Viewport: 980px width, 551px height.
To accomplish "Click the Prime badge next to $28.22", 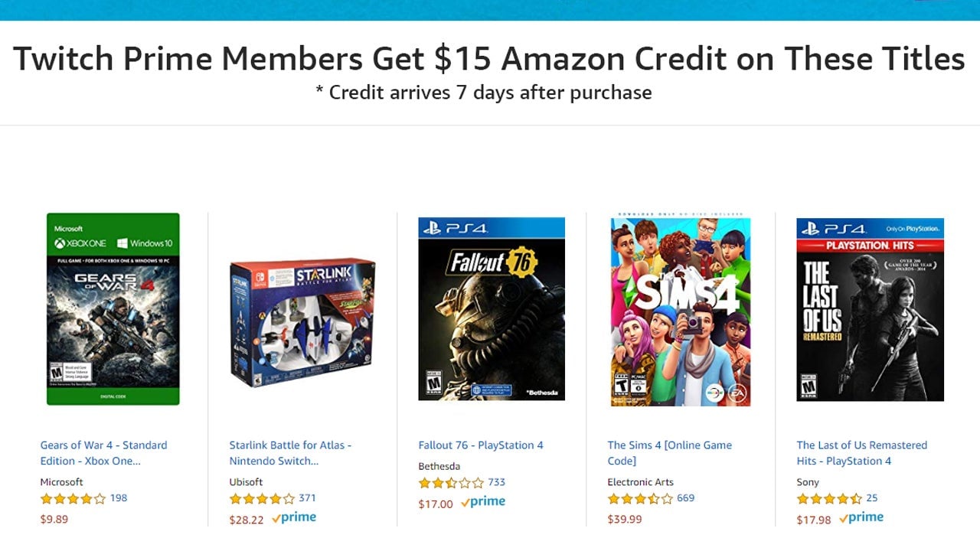I will click(x=294, y=518).
